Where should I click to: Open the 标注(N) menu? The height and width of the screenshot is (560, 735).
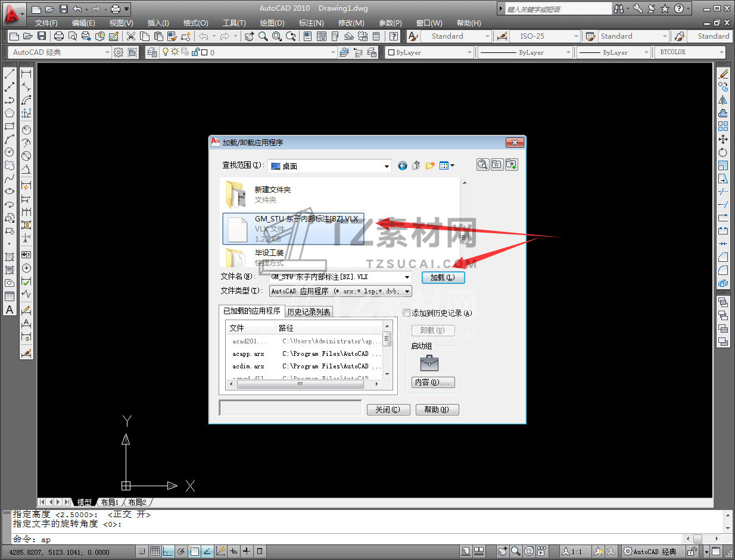312,23
